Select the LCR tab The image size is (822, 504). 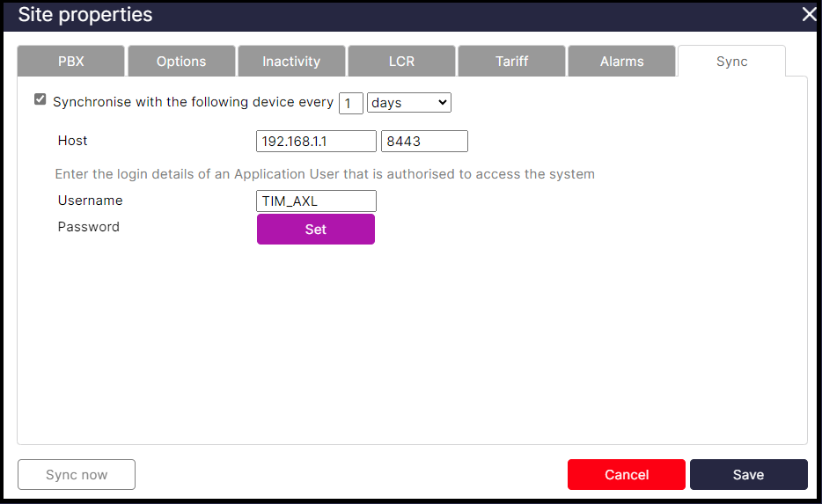[401, 62]
